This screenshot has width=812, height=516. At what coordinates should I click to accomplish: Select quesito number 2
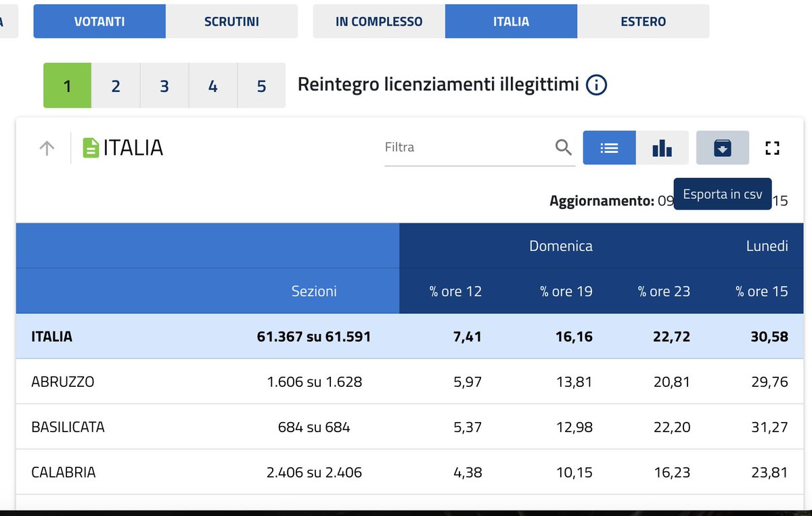(115, 85)
